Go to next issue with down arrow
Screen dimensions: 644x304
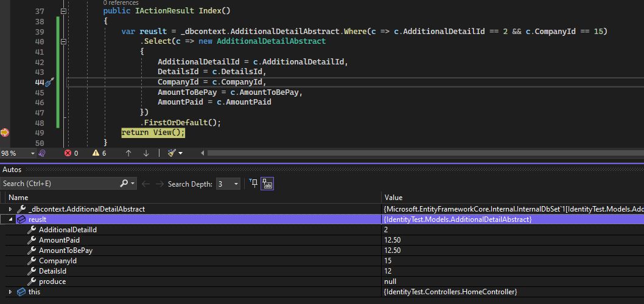[146, 153]
